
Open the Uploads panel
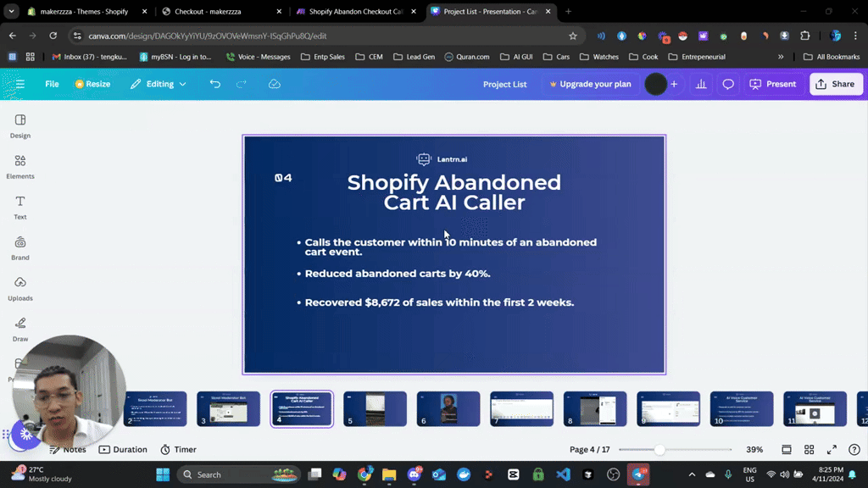pos(19,287)
